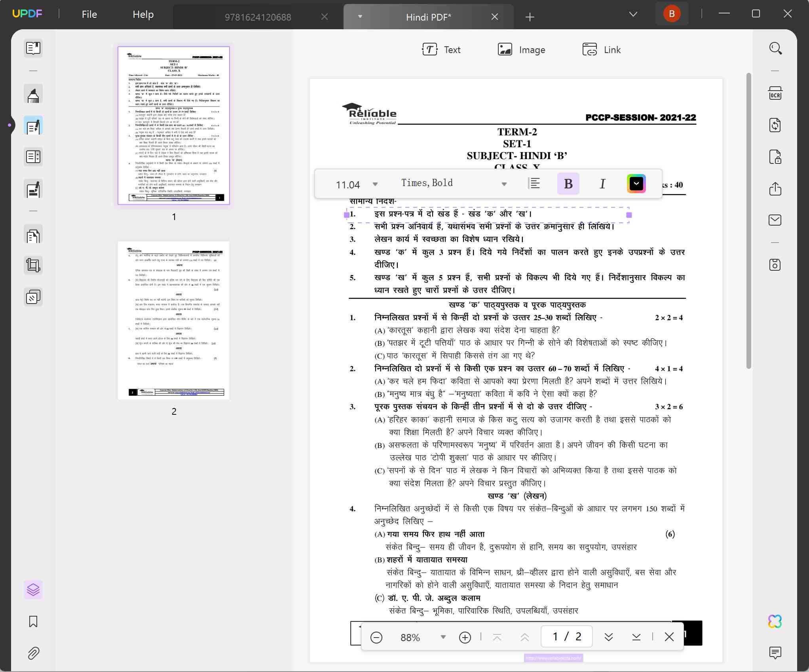Image resolution: width=809 pixels, height=672 pixels.
Task: Open the Convert PDF tool
Action: 775,125
